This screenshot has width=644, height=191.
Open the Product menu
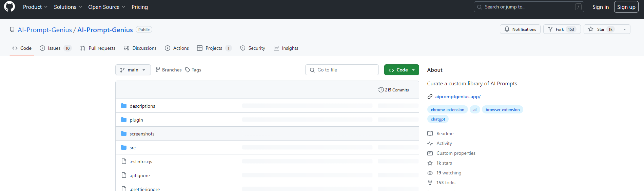35,7
